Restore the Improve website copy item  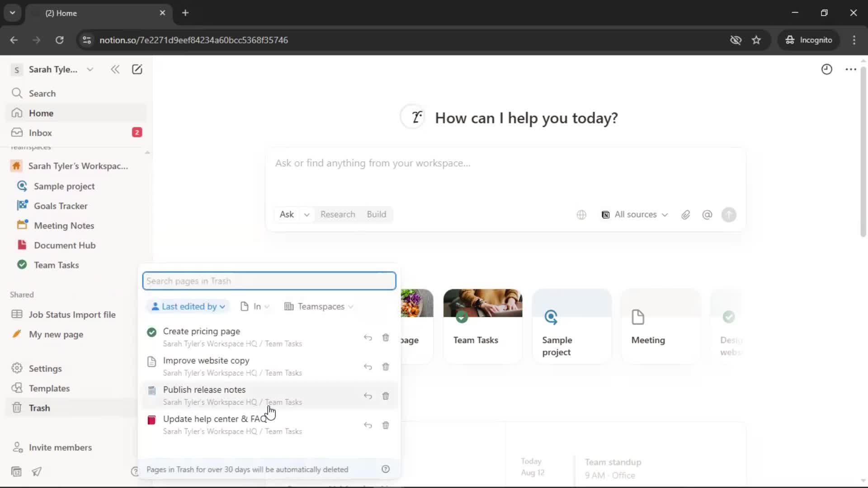[x=368, y=366]
